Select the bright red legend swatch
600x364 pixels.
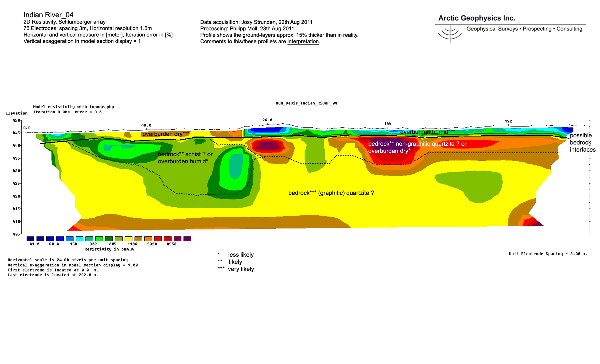158,239
